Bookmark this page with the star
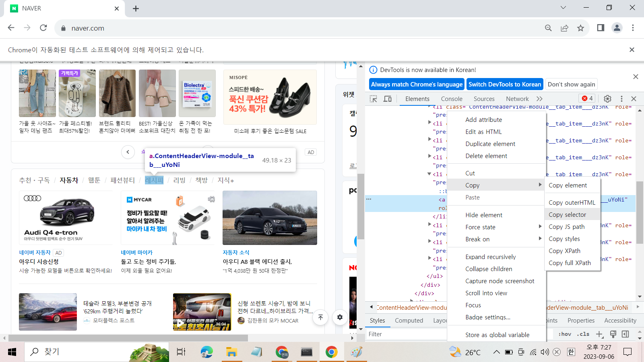This screenshot has height=362, width=644. pos(580,28)
